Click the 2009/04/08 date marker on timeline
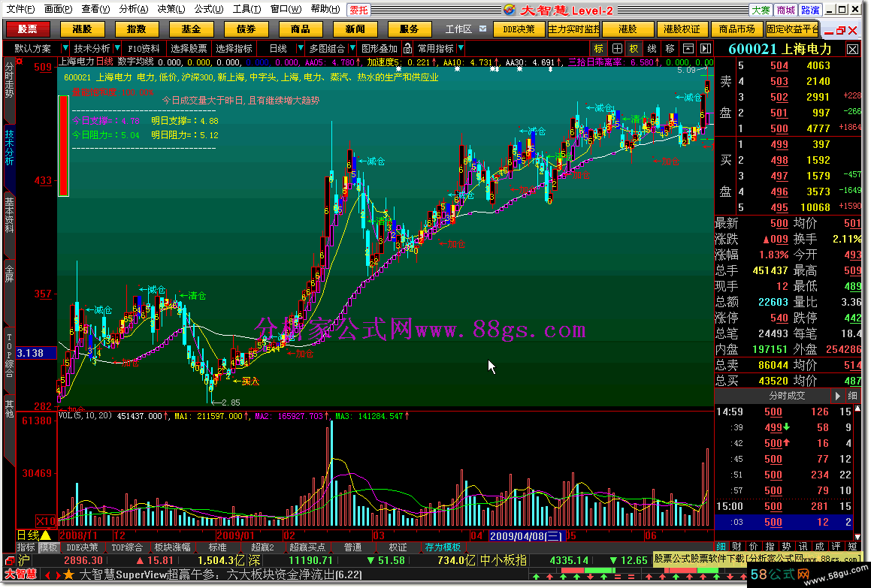 pos(526,535)
